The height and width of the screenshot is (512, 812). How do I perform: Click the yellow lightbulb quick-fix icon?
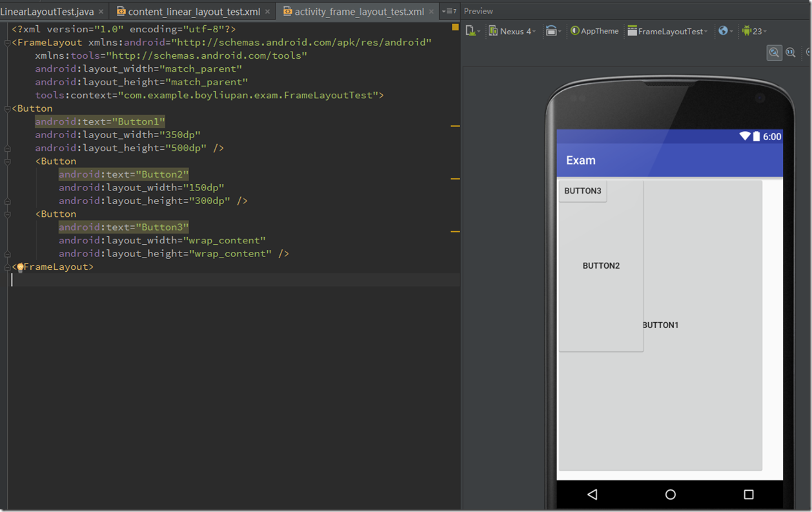click(20, 267)
